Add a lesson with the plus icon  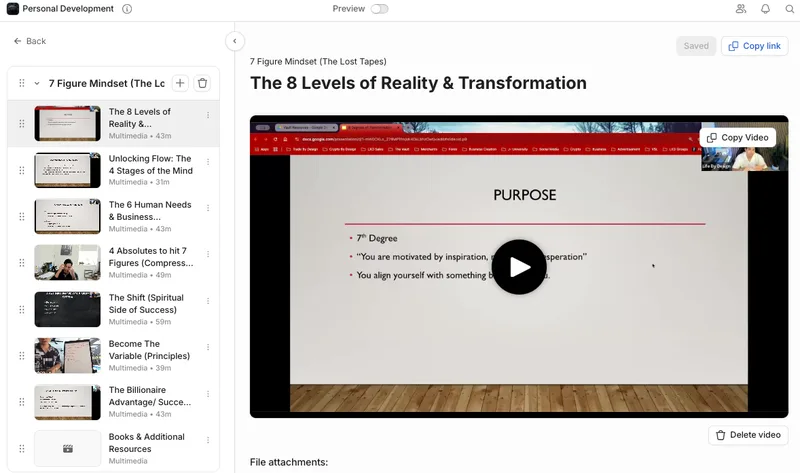pos(180,83)
